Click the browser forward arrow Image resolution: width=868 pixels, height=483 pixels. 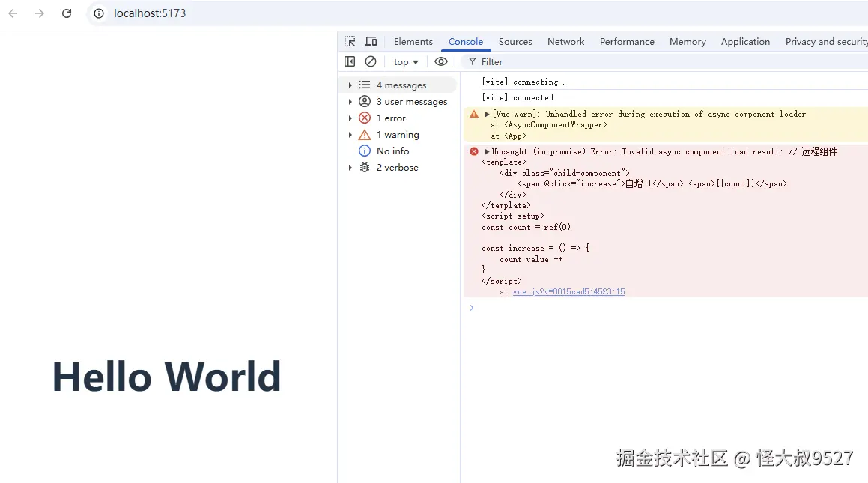pyautogui.click(x=39, y=13)
